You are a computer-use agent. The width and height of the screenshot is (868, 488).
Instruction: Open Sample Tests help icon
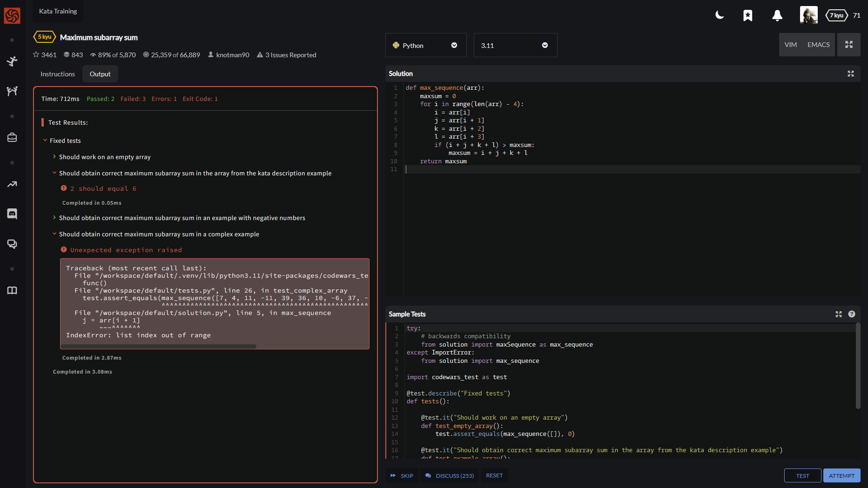point(852,314)
